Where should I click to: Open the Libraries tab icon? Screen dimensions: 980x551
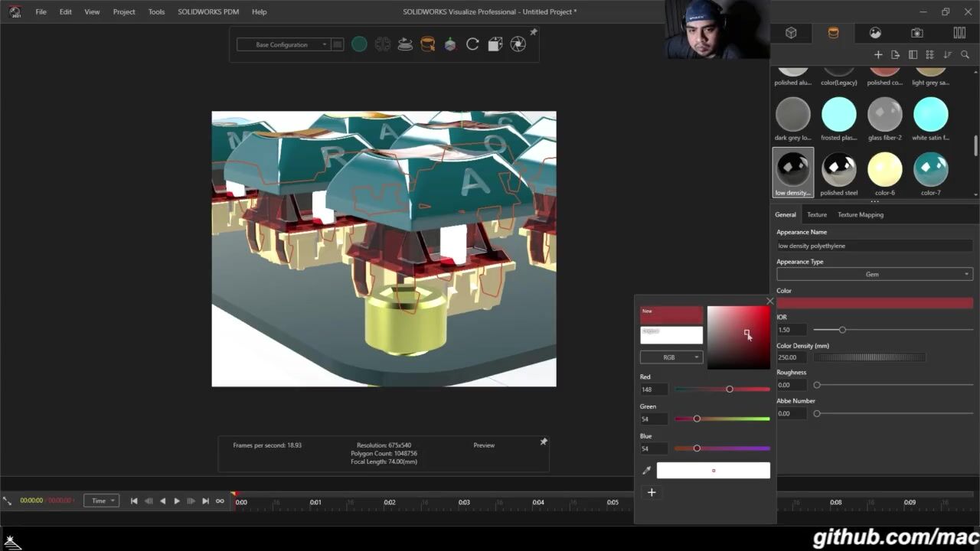click(x=959, y=33)
